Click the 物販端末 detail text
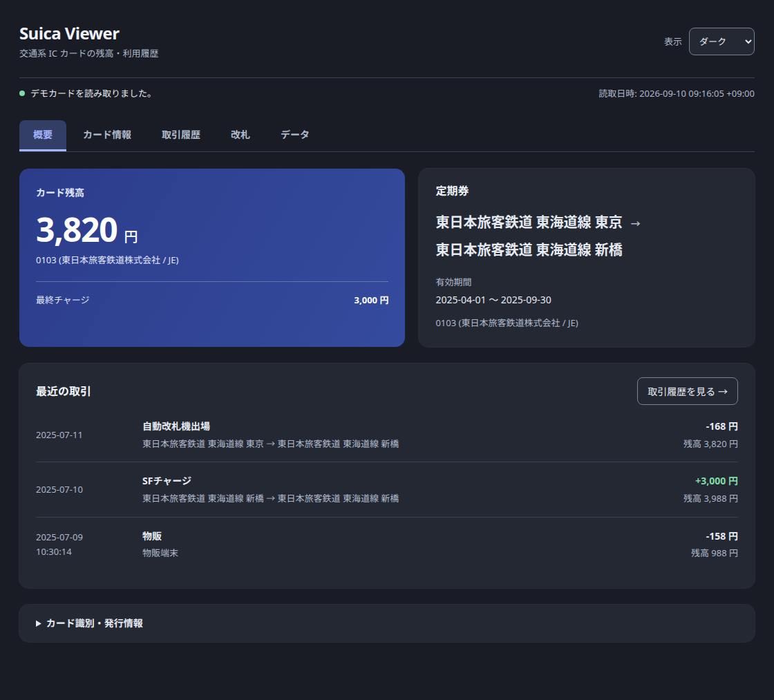Viewport: 774px width, 700px height. point(160,553)
